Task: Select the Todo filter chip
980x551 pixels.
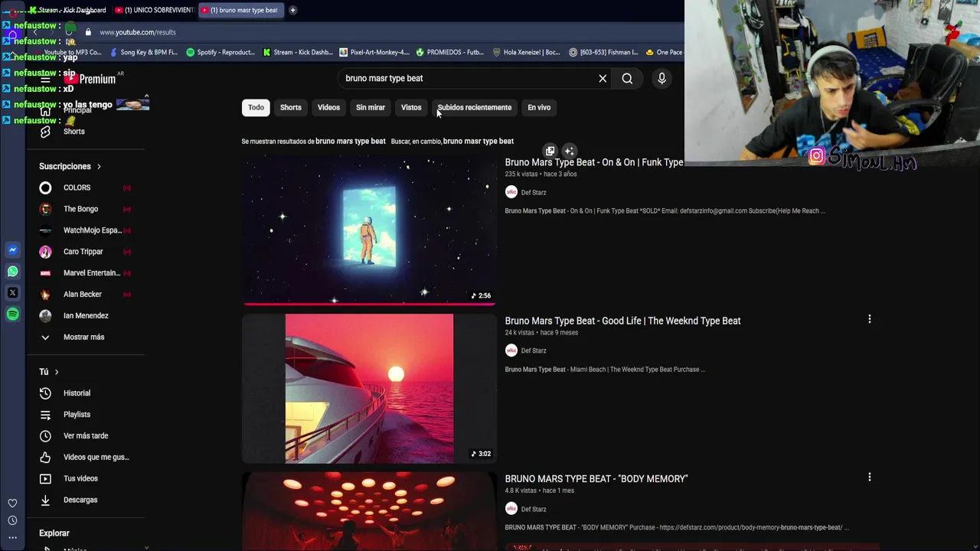Action: (x=256, y=107)
